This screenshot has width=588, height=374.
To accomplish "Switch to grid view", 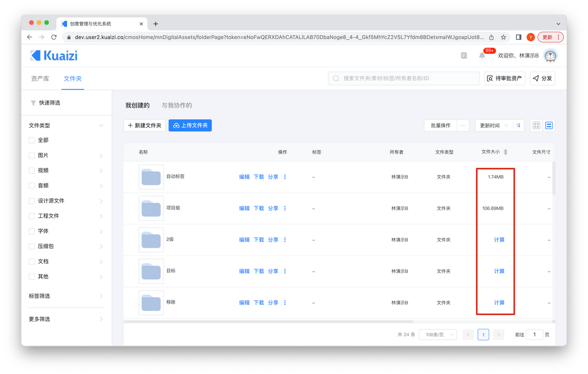I will tap(536, 125).
